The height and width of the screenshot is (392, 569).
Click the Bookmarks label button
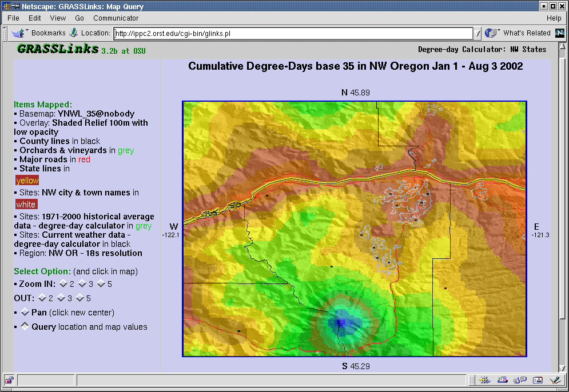(48, 33)
